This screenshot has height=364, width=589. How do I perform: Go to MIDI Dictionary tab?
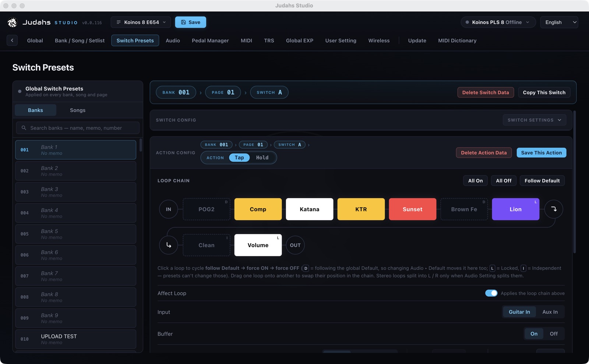tap(457, 40)
